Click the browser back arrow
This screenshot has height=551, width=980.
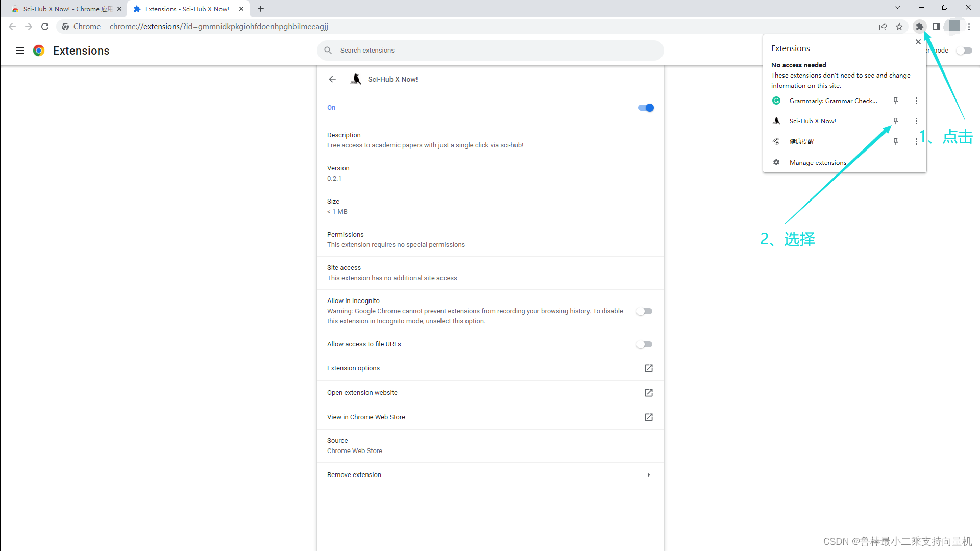pyautogui.click(x=12, y=27)
